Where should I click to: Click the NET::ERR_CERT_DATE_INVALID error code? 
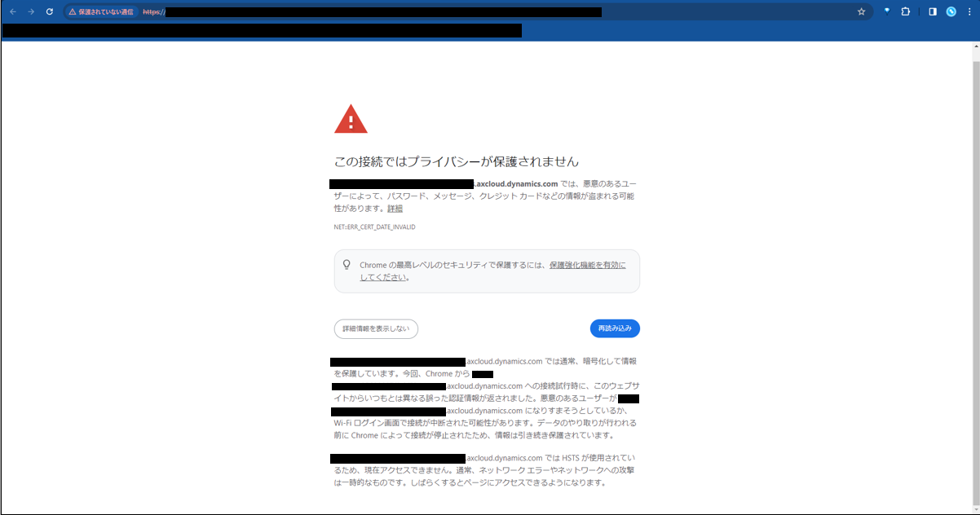pyautogui.click(x=374, y=227)
